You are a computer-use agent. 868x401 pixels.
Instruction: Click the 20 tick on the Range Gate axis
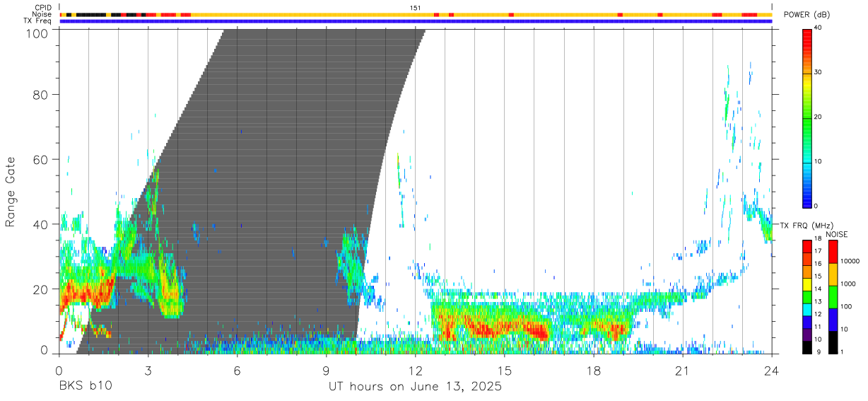[x=42, y=289]
